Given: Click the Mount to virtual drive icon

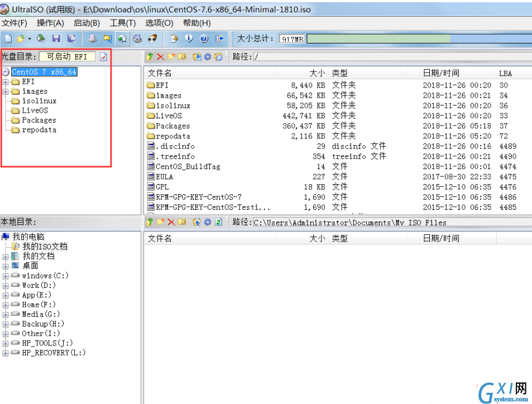Looking at the screenshot, I should coord(137,39).
